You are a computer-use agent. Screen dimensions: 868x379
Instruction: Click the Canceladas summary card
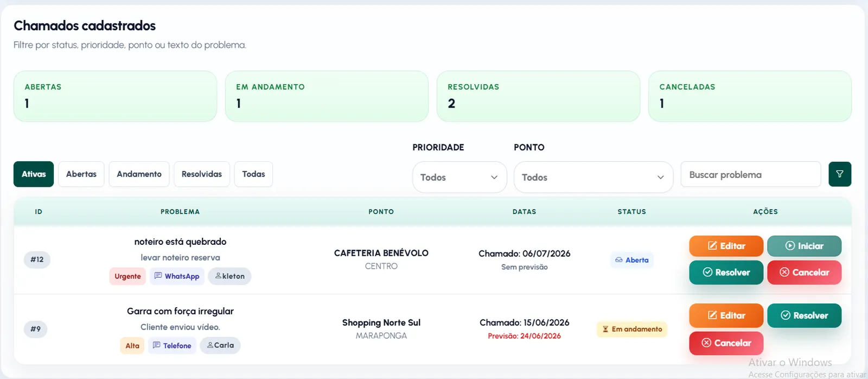coord(750,96)
